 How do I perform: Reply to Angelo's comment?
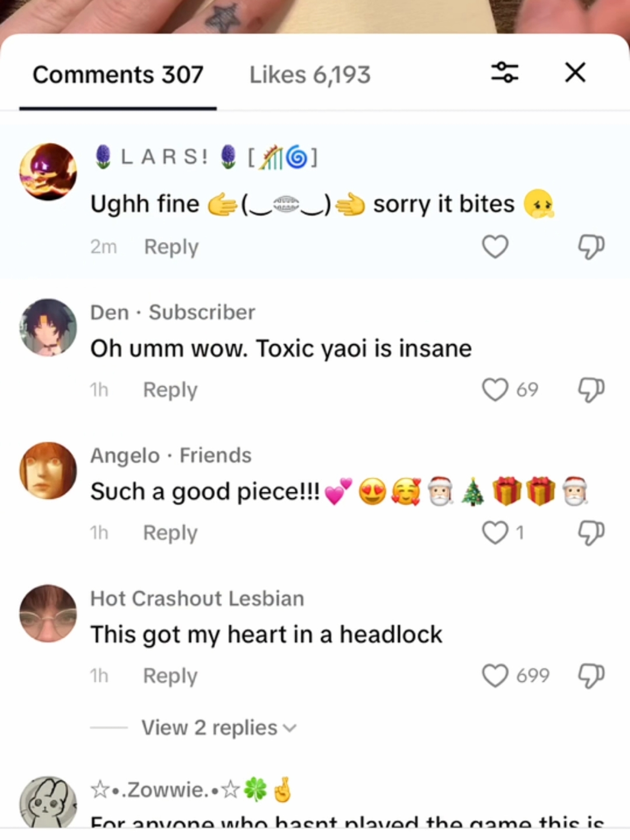pyautogui.click(x=170, y=533)
